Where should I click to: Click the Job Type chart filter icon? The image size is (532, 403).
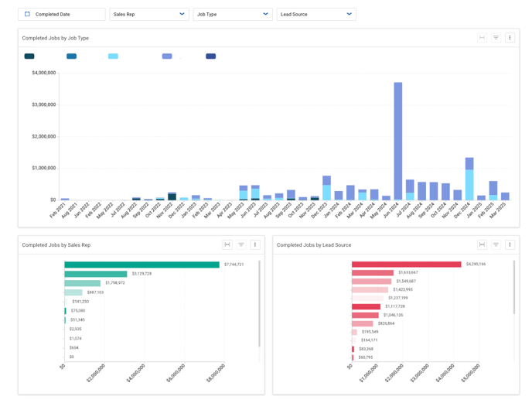(496, 38)
